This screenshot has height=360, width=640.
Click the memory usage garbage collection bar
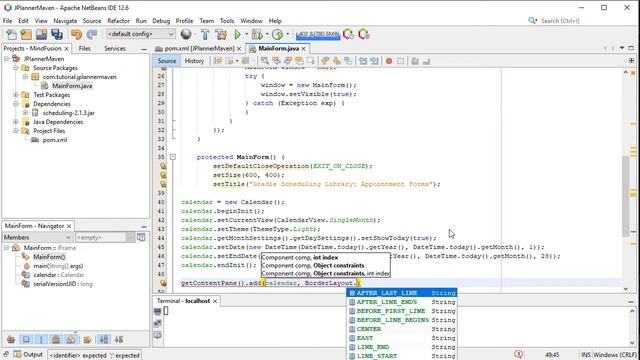tap(318, 35)
